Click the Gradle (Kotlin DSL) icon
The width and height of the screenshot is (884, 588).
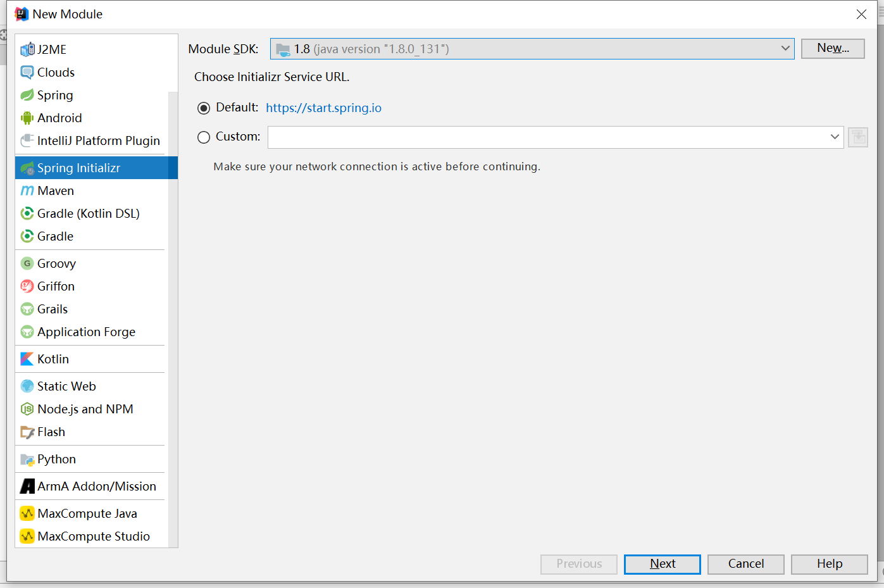pyautogui.click(x=27, y=213)
